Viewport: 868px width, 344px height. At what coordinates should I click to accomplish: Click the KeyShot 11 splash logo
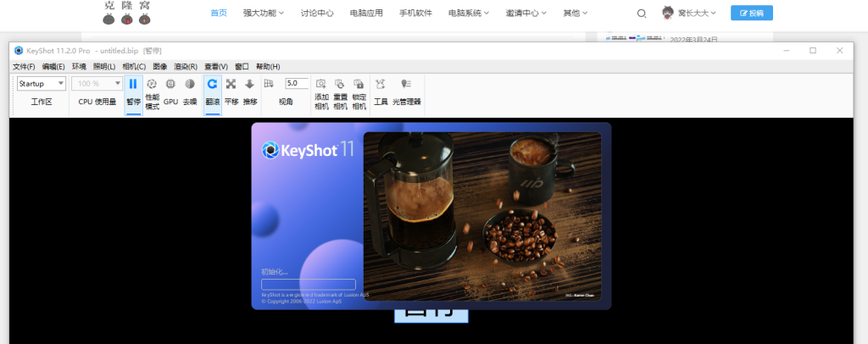[308, 150]
